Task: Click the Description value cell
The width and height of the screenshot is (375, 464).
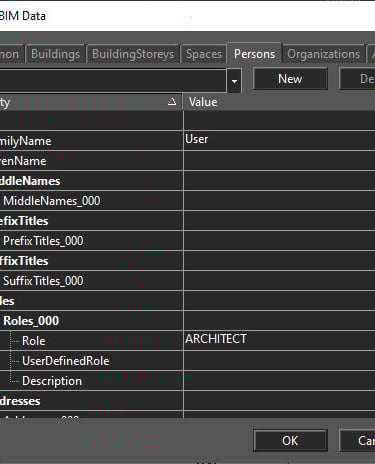Action: [279, 381]
